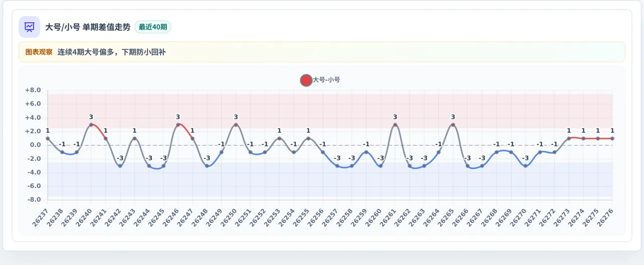Click the 26274 x-axis label
This screenshot has width=644, height=265.
pos(577,218)
